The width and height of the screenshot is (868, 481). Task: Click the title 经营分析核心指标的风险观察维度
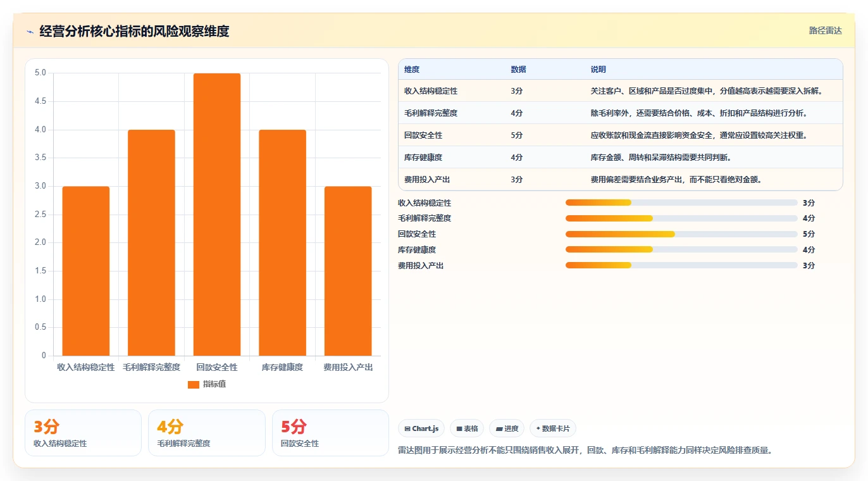point(134,31)
